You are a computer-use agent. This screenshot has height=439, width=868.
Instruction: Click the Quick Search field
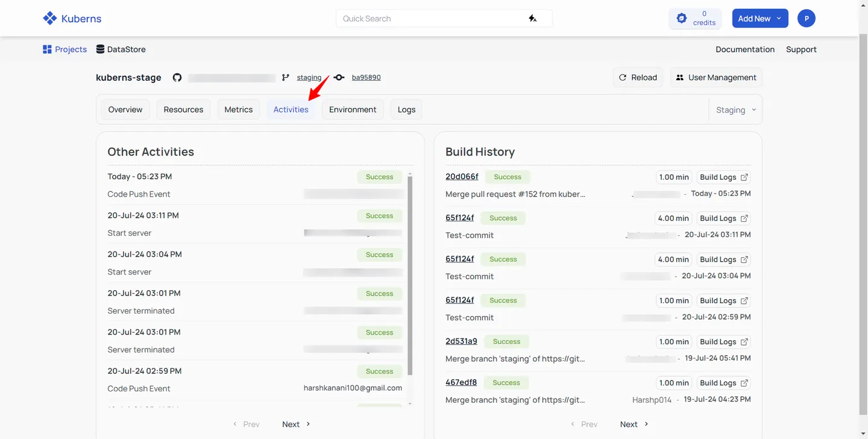444,18
